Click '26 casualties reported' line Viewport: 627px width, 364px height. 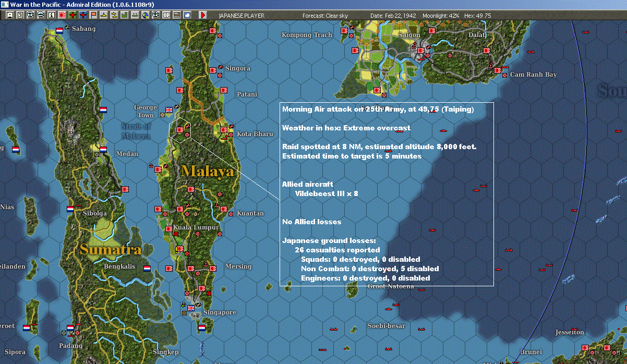coord(337,250)
